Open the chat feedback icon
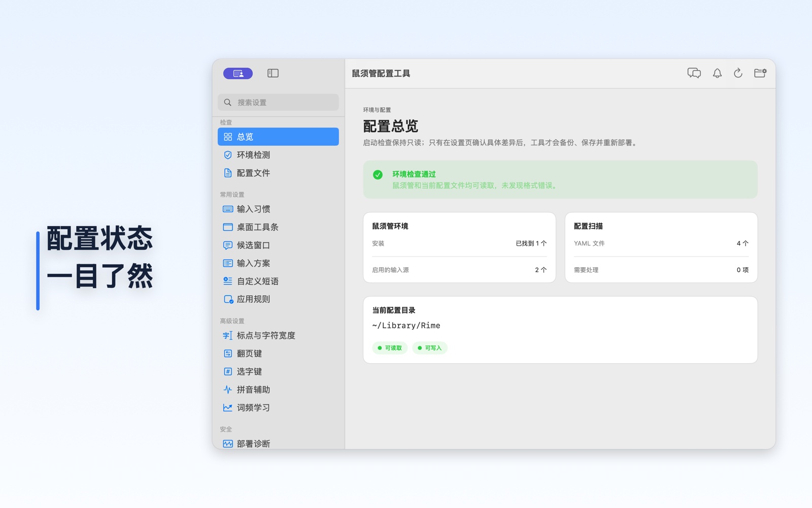Image resolution: width=812 pixels, height=508 pixels. coord(694,73)
